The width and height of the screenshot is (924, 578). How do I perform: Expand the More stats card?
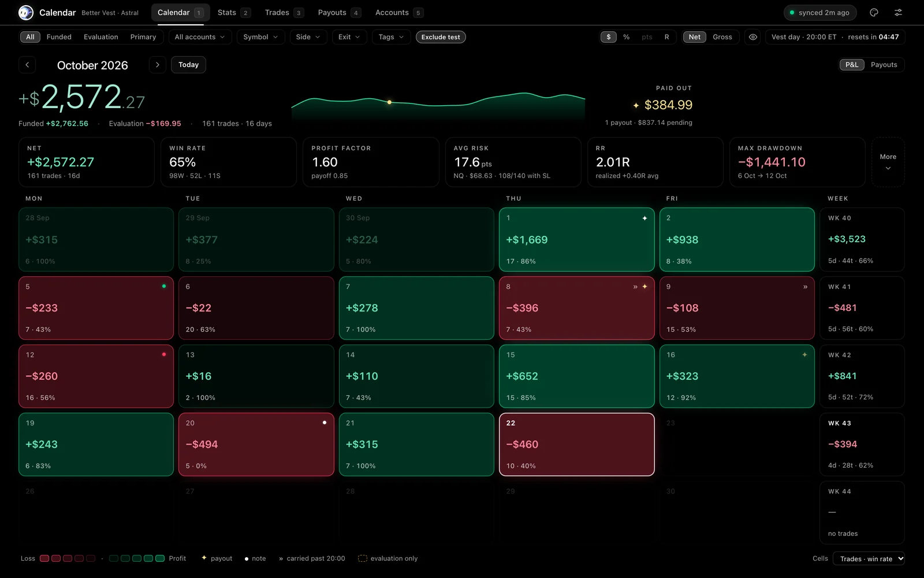(x=888, y=162)
